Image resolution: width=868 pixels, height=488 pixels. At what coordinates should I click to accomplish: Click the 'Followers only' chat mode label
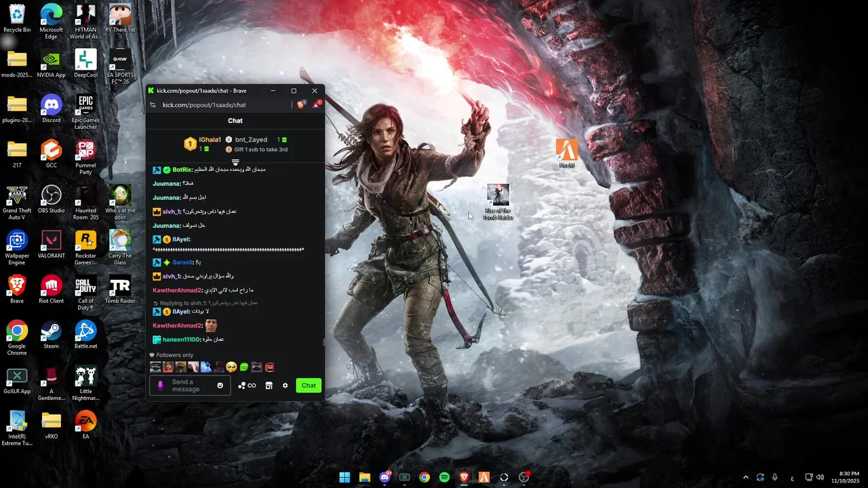[x=171, y=355]
